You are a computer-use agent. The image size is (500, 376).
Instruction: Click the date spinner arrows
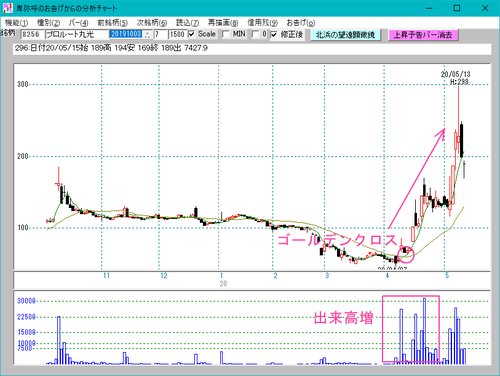click(147, 34)
